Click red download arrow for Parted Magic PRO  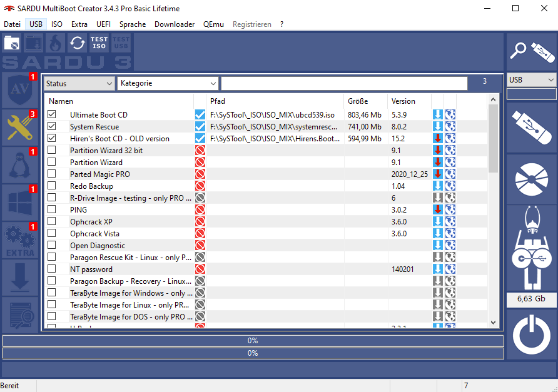(438, 174)
